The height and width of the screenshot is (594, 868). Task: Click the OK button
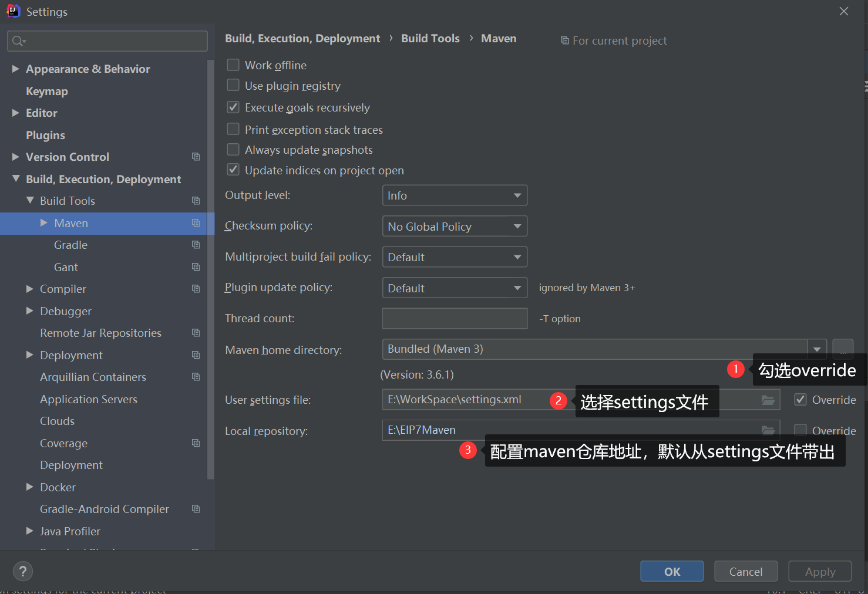tap(672, 571)
